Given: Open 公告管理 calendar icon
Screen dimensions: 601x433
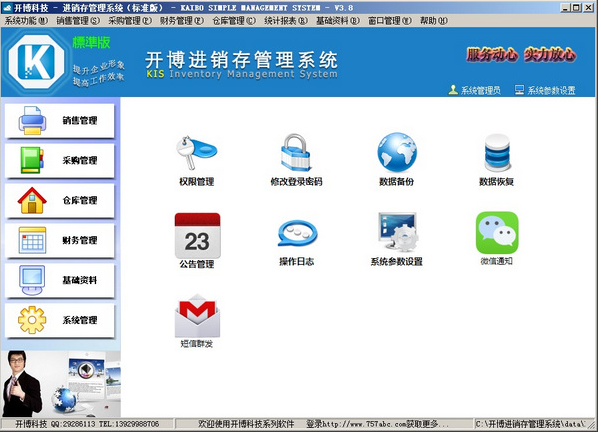Looking at the screenshot, I should tap(197, 235).
